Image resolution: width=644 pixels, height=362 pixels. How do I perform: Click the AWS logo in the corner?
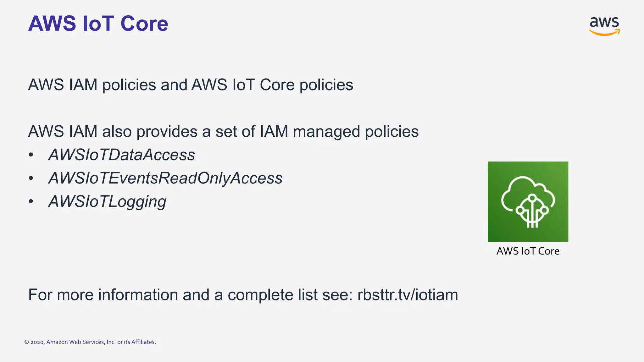[604, 25]
